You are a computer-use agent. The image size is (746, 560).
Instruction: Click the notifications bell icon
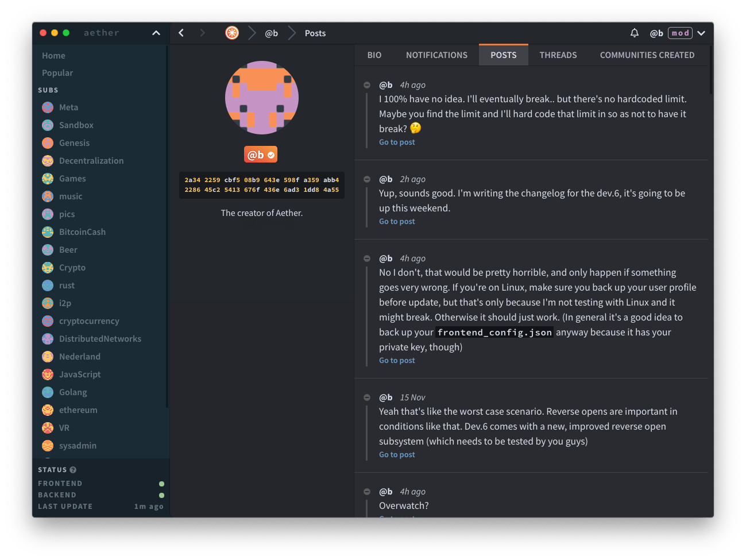click(634, 33)
